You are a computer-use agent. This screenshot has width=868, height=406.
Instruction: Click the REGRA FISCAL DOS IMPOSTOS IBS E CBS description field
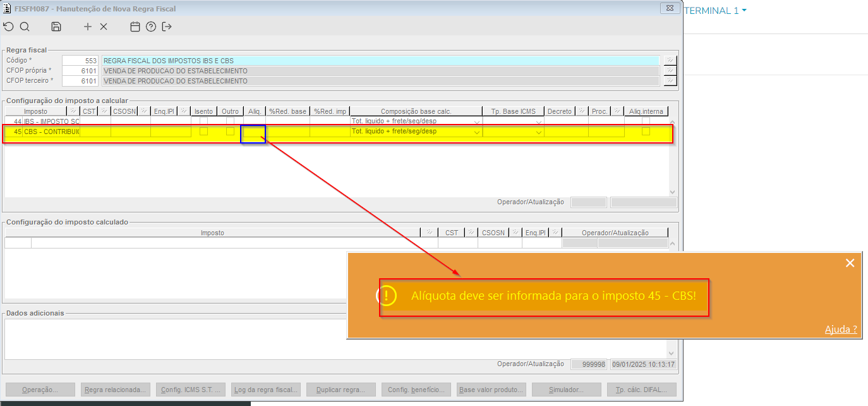pyautogui.click(x=381, y=61)
